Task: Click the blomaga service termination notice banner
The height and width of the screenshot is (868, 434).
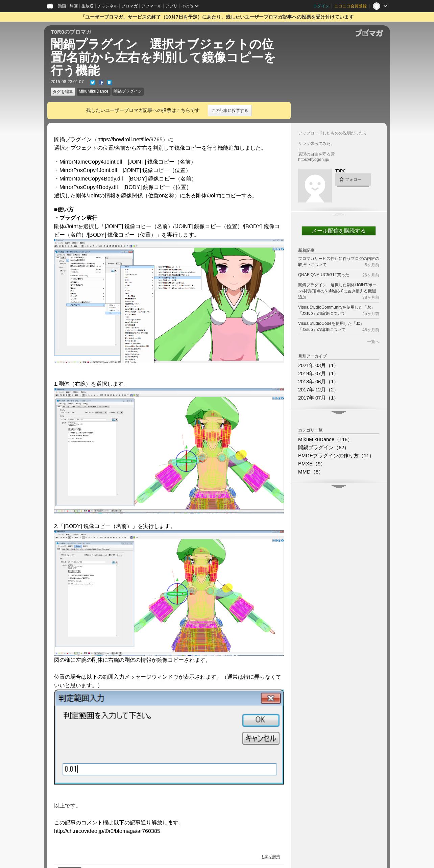Action: click(217, 17)
